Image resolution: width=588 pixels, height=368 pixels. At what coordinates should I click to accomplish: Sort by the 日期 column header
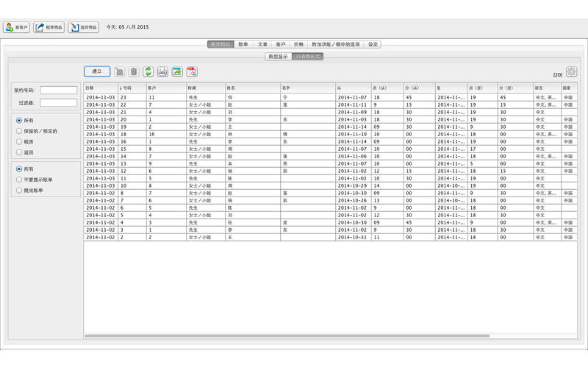click(101, 88)
